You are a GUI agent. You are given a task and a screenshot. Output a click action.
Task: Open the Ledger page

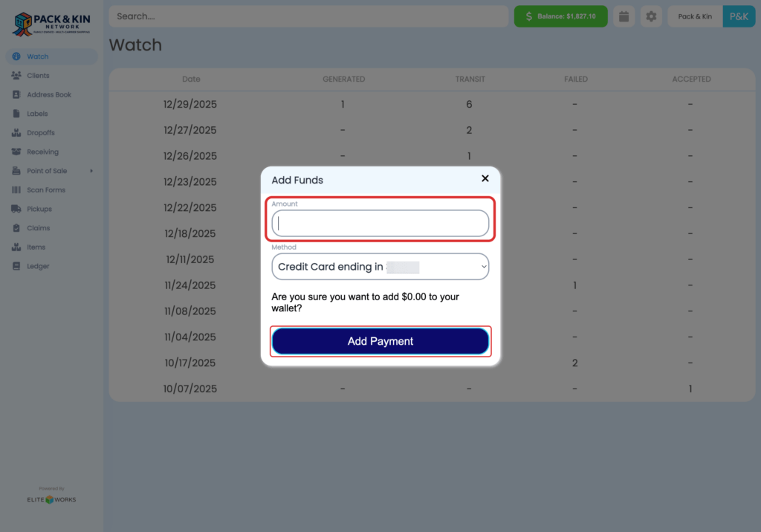pyautogui.click(x=38, y=266)
